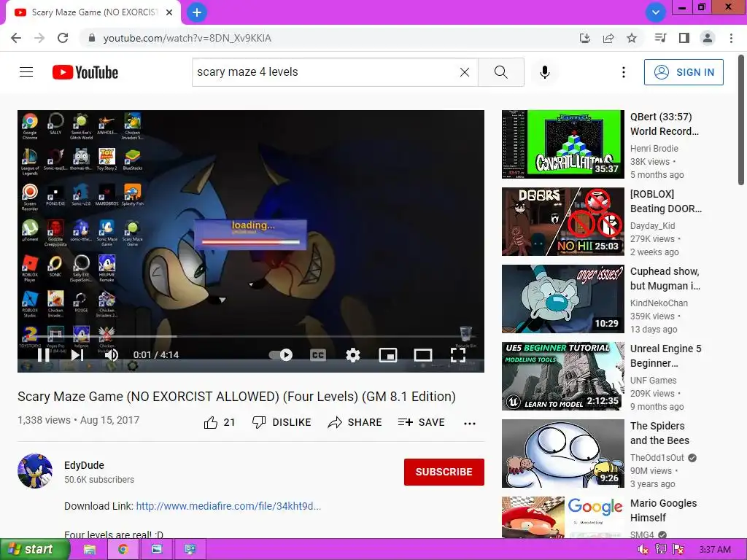This screenshot has width=747, height=560.
Task: Go forward with the browser forward arrow
Action: tap(39, 38)
